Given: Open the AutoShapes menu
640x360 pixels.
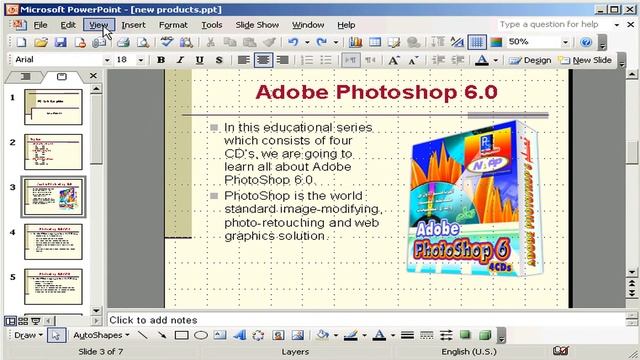Looking at the screenshot, I should (x=102, y=336).
